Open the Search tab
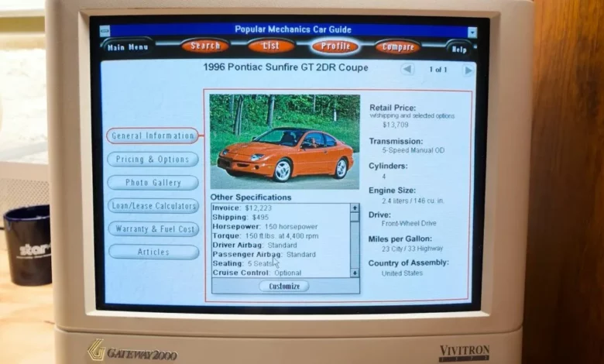This screenshot has height=364, width=604. pos(205,46)
